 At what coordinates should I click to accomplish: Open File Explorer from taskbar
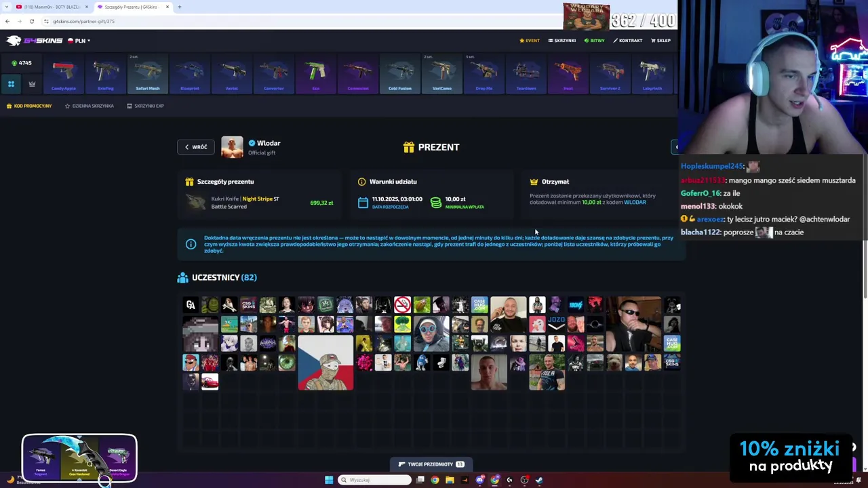(x=450, y=480)
